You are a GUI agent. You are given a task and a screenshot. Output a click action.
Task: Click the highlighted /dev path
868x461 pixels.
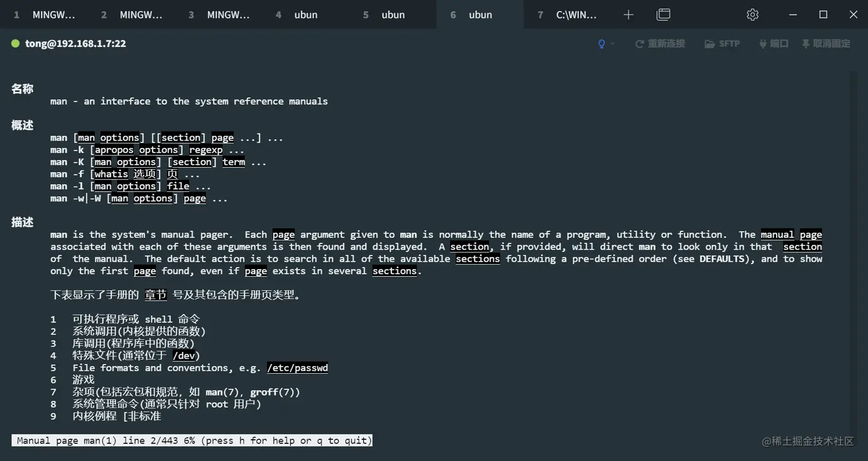click(x=184, y=355)
